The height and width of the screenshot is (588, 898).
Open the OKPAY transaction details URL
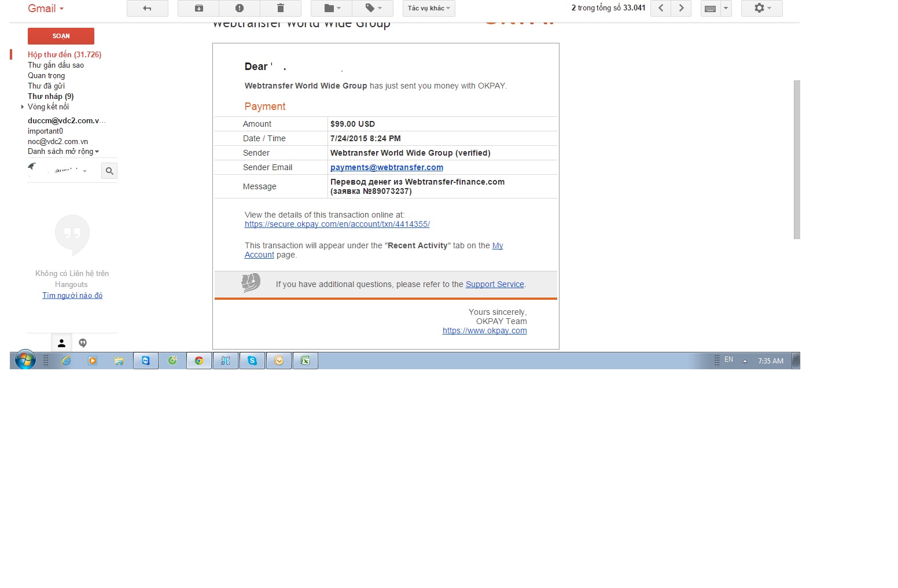(337, 224)
